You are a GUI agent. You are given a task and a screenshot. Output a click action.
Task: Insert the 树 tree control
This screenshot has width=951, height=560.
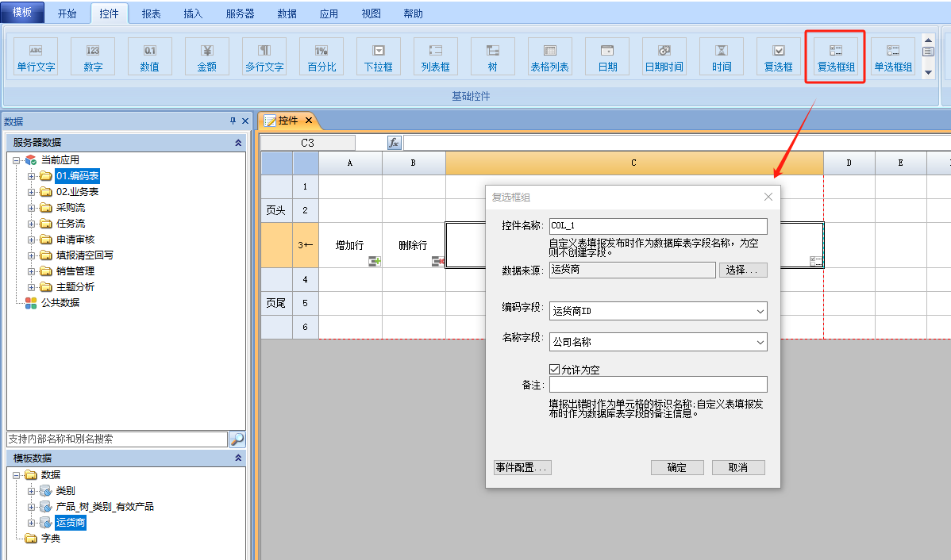click(492, 57)
